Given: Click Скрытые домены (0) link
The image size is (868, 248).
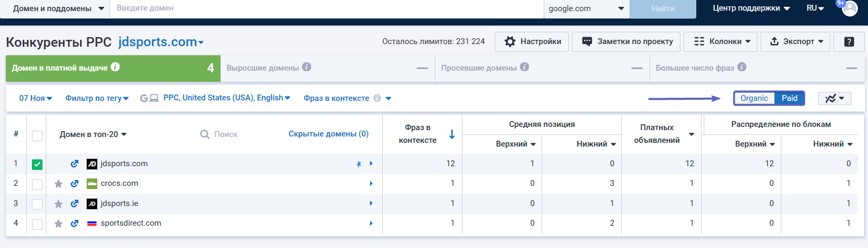Looking at the screenshot, I should (328, 134).
